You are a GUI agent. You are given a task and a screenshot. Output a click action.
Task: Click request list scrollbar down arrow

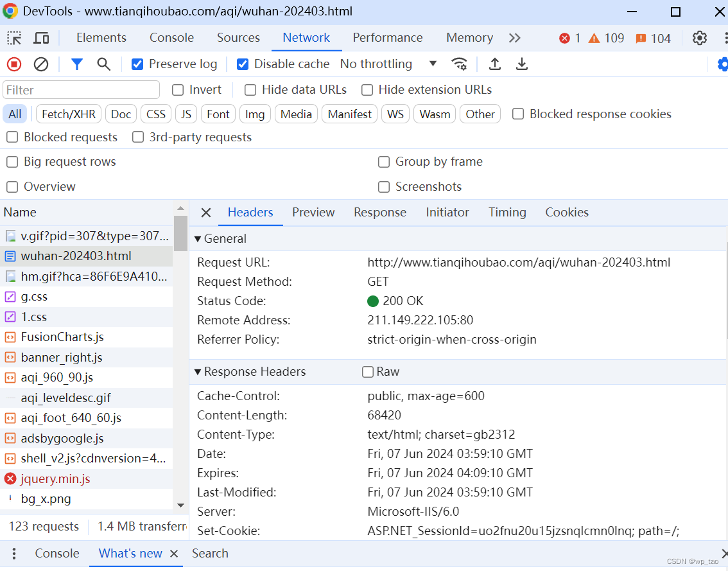coord(180,505)
